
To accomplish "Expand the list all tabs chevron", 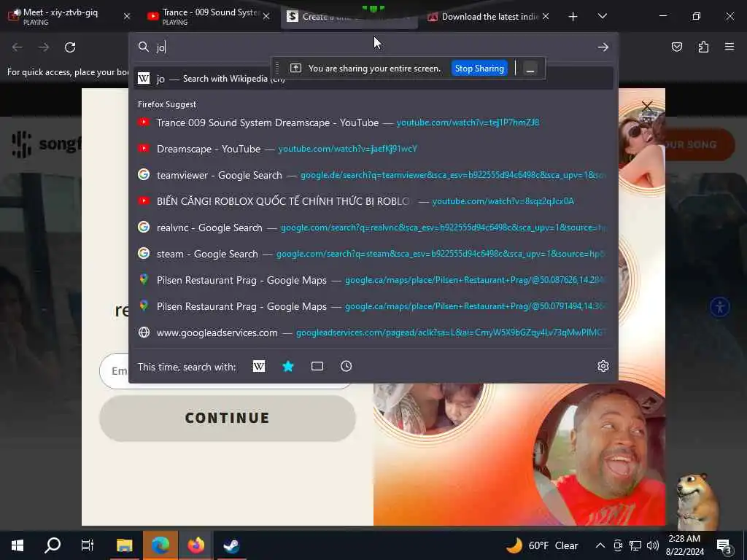I will pos(602,16).
